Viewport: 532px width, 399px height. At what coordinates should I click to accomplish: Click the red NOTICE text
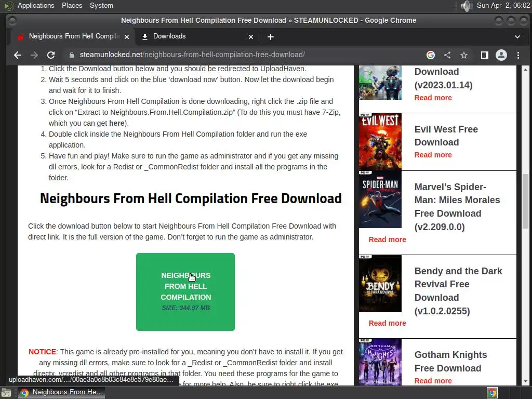(x=42, y=352)
